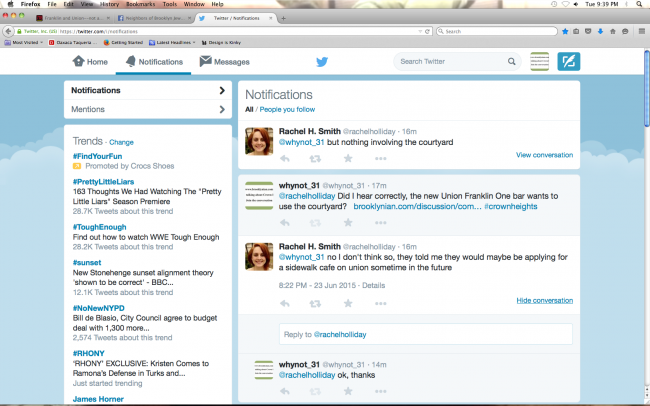
Task: Click the page vertical scrollbar
Action: pos(646,89)
